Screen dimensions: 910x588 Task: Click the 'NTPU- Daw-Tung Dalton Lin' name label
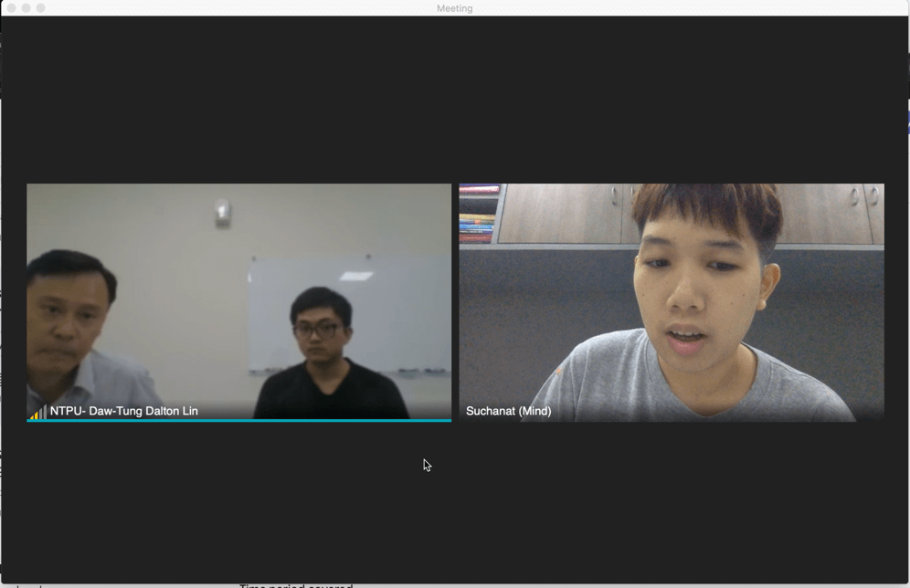coord(123,411)
